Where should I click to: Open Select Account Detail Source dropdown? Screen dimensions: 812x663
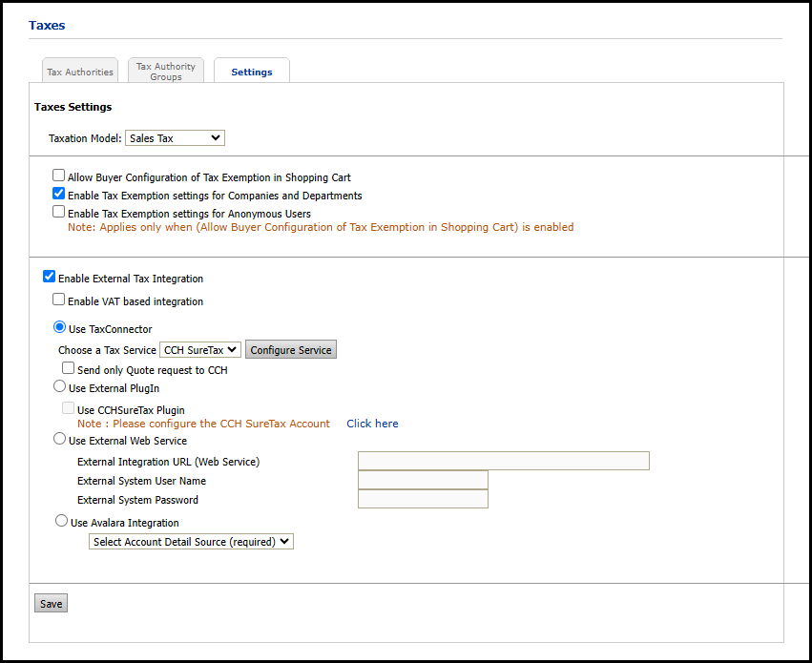coord(191,542)
